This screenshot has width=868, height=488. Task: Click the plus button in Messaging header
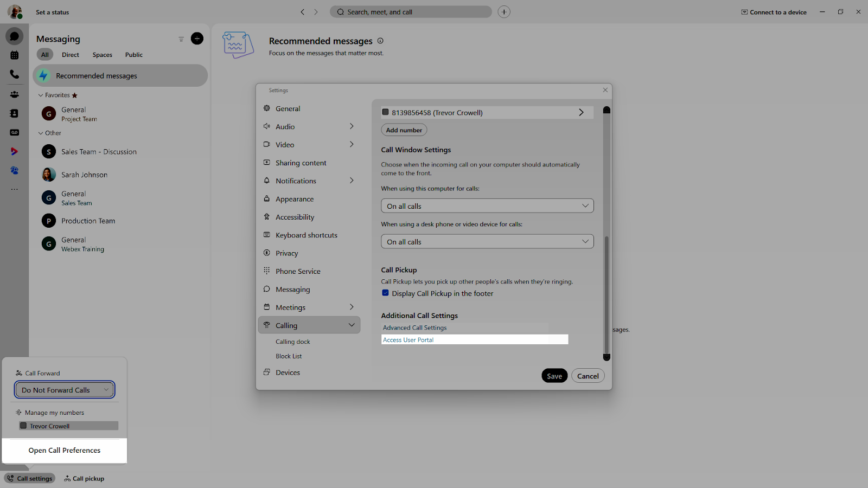[197, 38]
